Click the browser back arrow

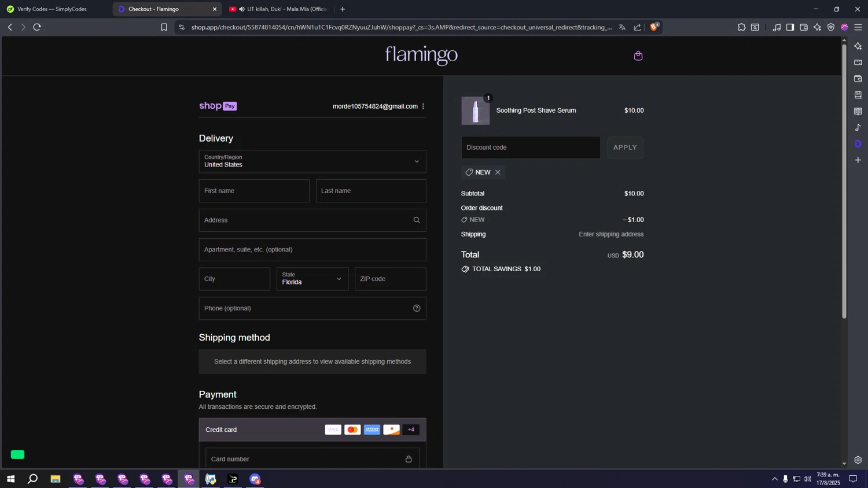10,27
